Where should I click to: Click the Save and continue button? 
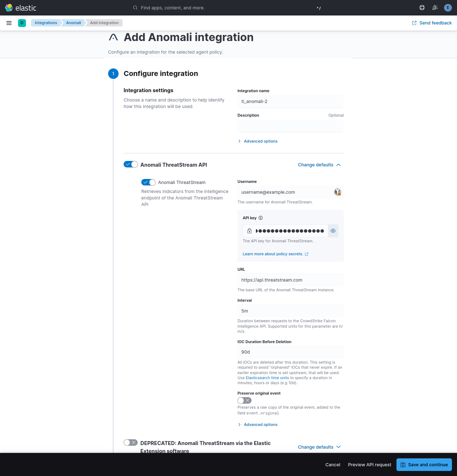[424, 464]
